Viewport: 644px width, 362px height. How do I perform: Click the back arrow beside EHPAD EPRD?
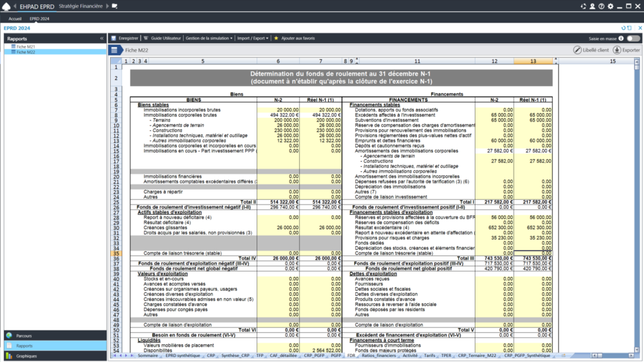[x=15, y=6]
